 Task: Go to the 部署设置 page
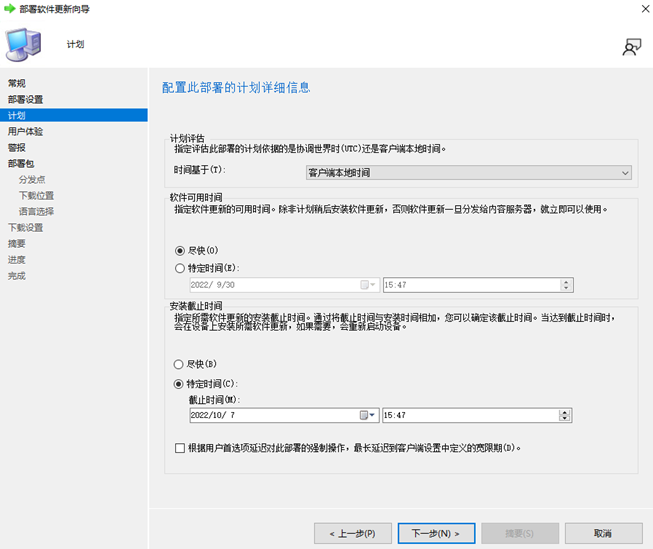click(x=25, y=99)
